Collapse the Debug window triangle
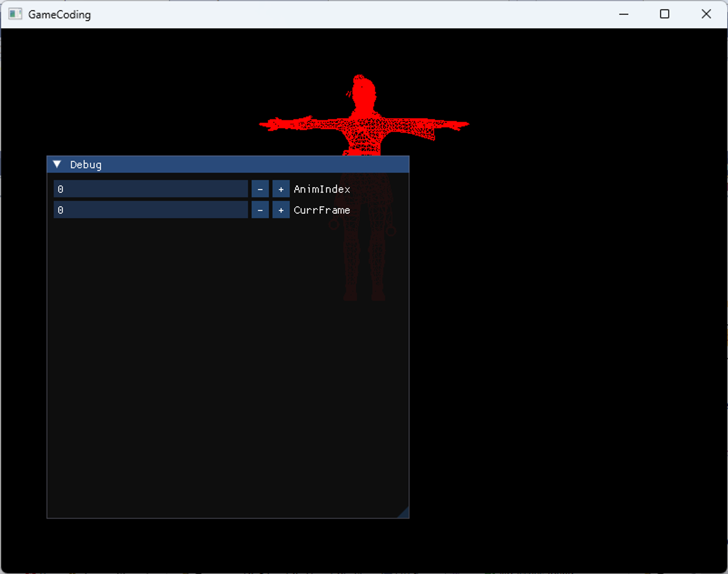Viewport: 728px width, 574px height. click(57, 164)
